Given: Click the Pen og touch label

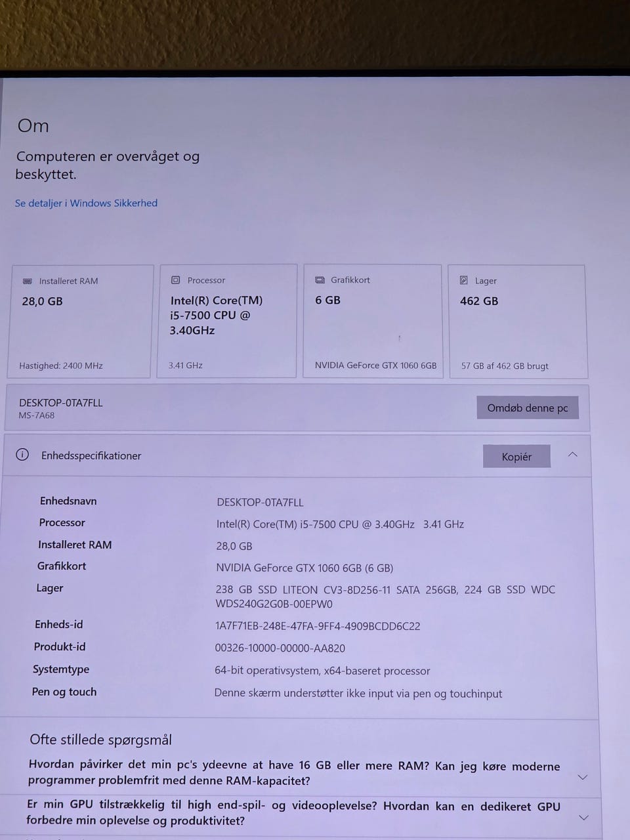Looking at the screenshot, I should pos(64,692).
